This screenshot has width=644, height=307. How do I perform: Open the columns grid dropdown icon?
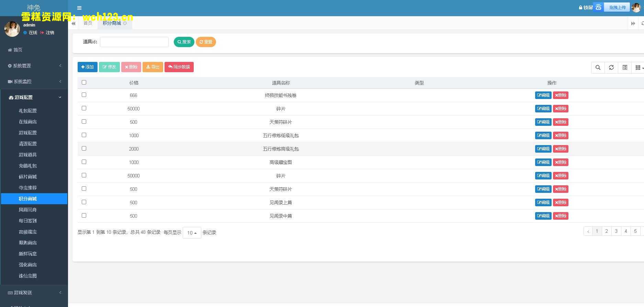(639, 67)
